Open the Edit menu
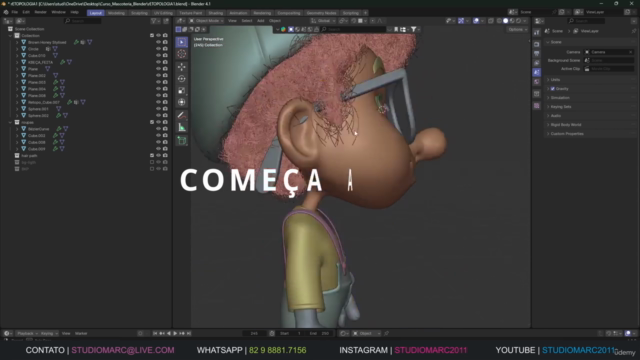Image resolution: width=640 pixels, height=360 pixels. click(26, 12)
